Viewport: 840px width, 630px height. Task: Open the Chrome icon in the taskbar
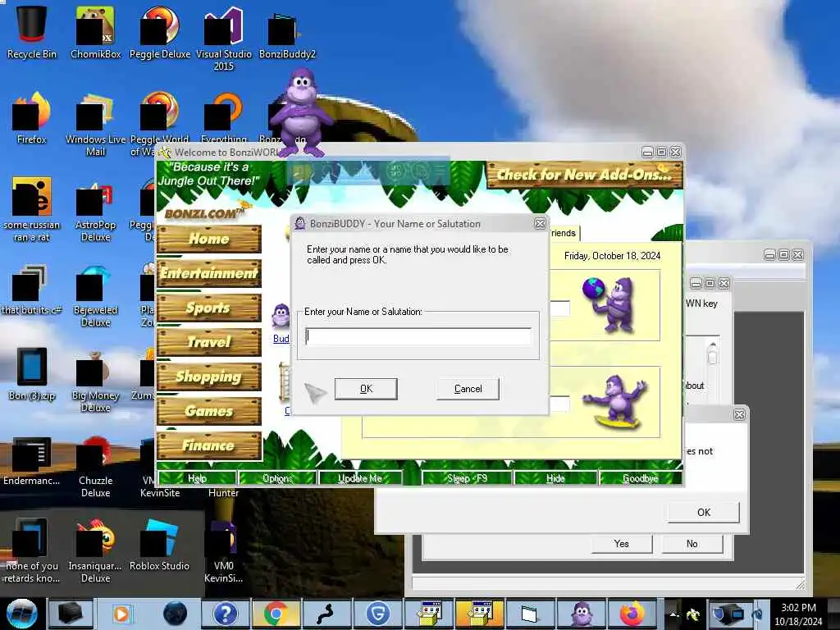coord(276,614)
